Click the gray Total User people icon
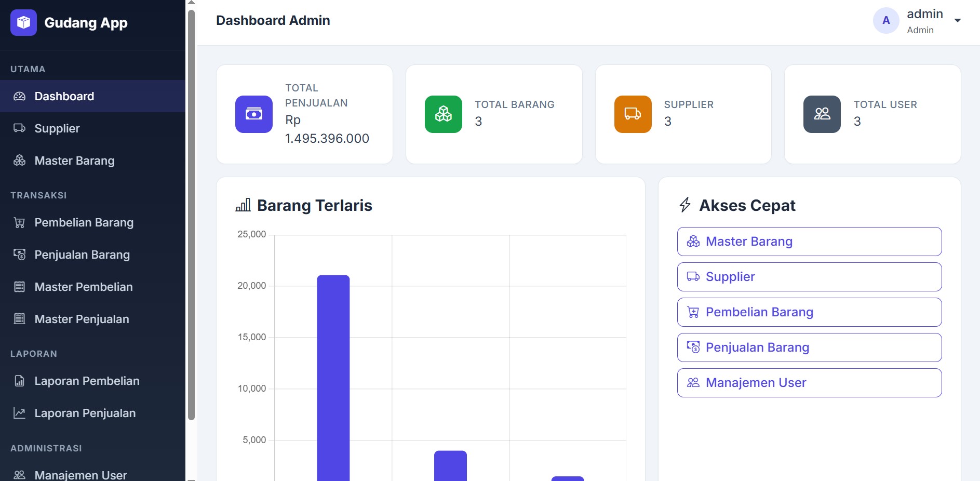980x481 pixels. click(x=822, y=114)
